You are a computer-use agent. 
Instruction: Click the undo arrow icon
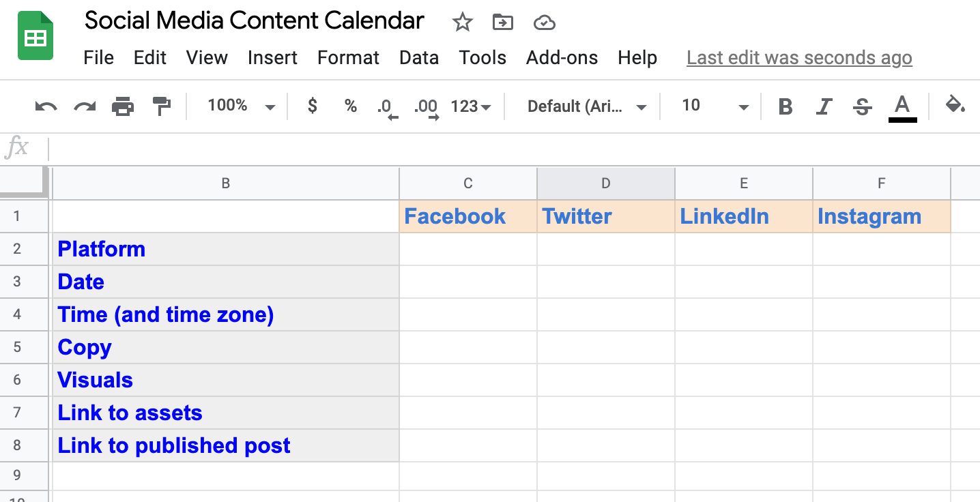(46, 106)
